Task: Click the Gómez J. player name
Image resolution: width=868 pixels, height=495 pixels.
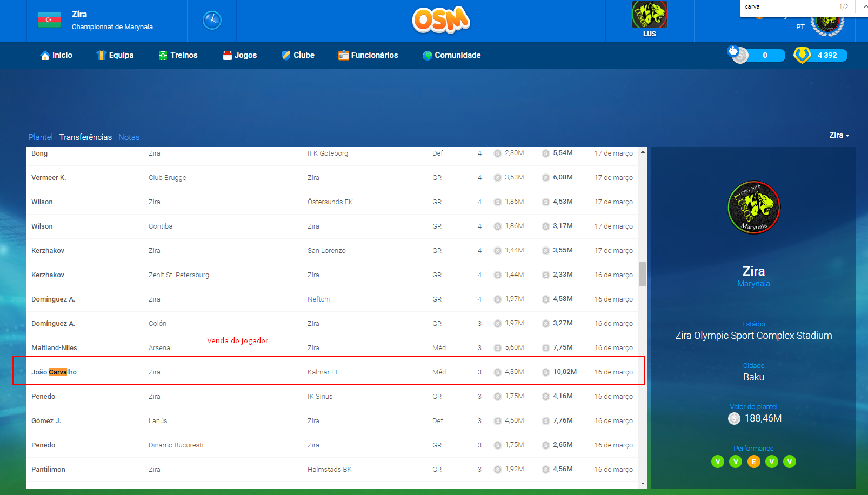Action: 46,420
